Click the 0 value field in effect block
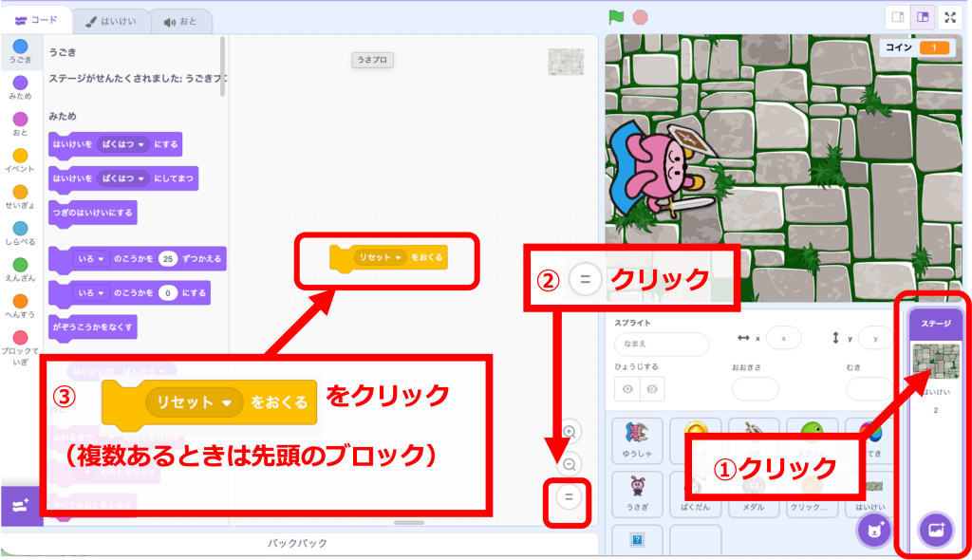Screen dimensions: 972x560 pos(167,292)
